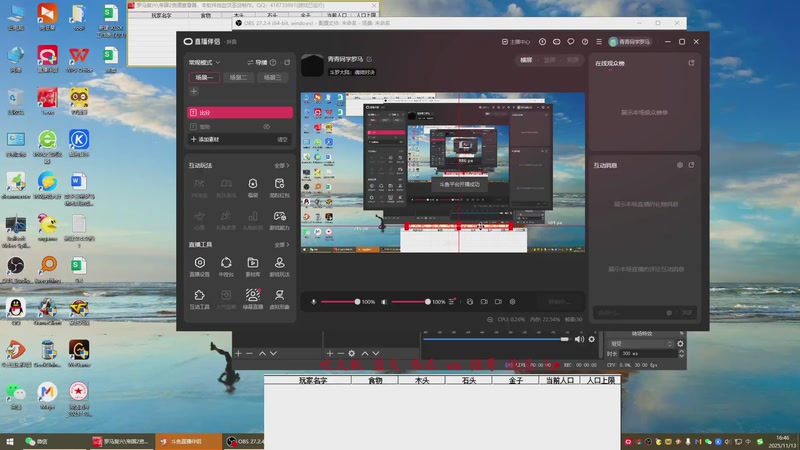Image resolution: width=800 pixels, height=450 pixels.
Task: Pop out the scene panel via top-right icon
Action: tap(287, 62)
